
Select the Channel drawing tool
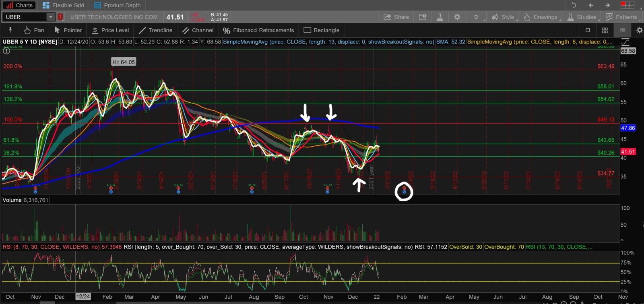[198, 30]
